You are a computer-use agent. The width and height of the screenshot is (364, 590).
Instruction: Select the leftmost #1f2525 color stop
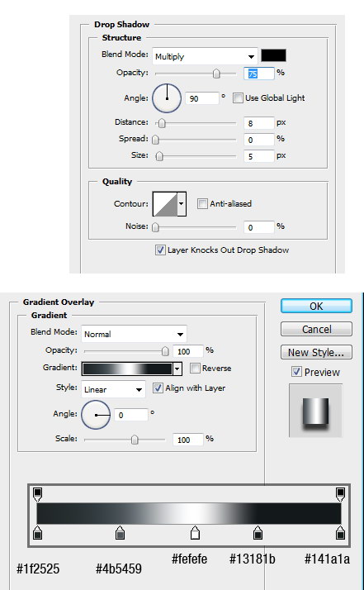(x=37, y=533)
